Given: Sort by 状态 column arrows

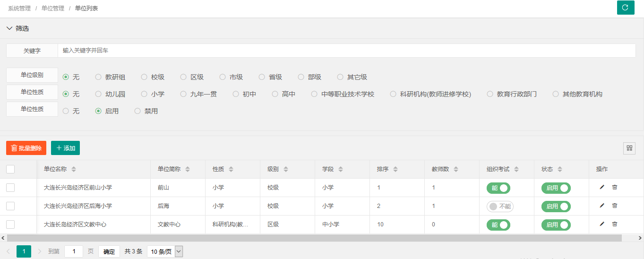Looking at the screenshot, I should click(560, 169).
